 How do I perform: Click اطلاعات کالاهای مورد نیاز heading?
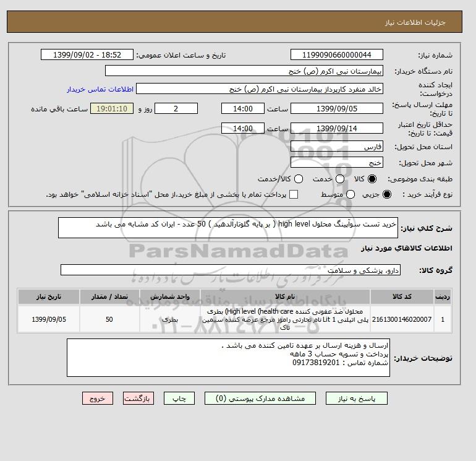pyautogui.click(x=407, y=248)
